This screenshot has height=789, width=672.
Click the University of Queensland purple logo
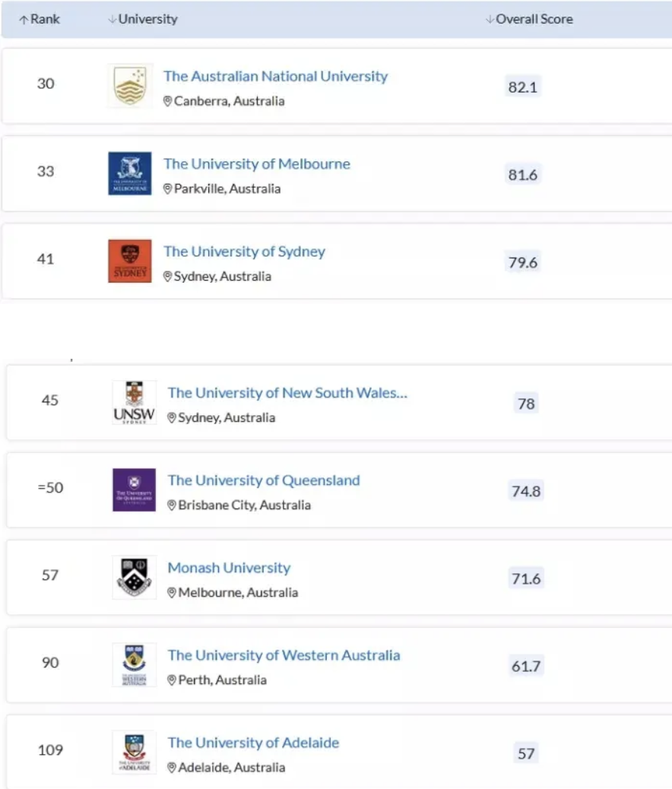135,490
